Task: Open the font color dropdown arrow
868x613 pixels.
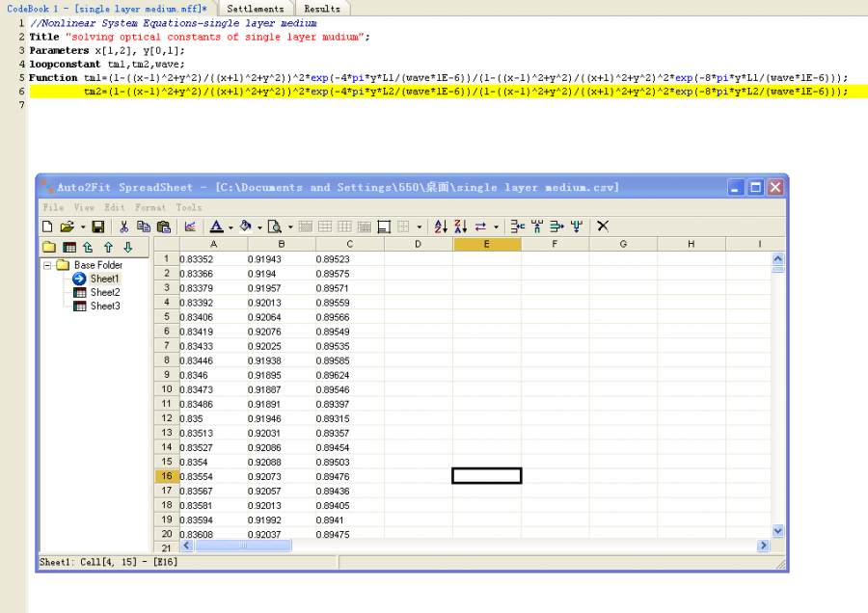Action: pos(231,227)
